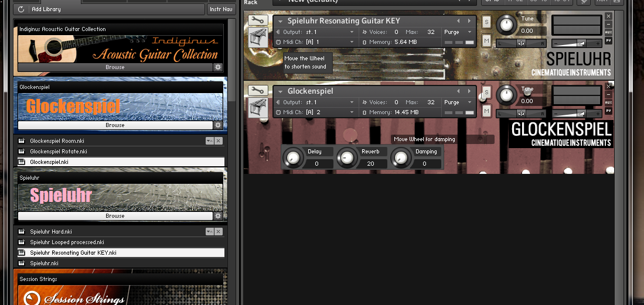Image resolution: width=644 pixels, height=305 pixels.
Task: Open Glockenspiel library gear options
Action: click(218, 125)
